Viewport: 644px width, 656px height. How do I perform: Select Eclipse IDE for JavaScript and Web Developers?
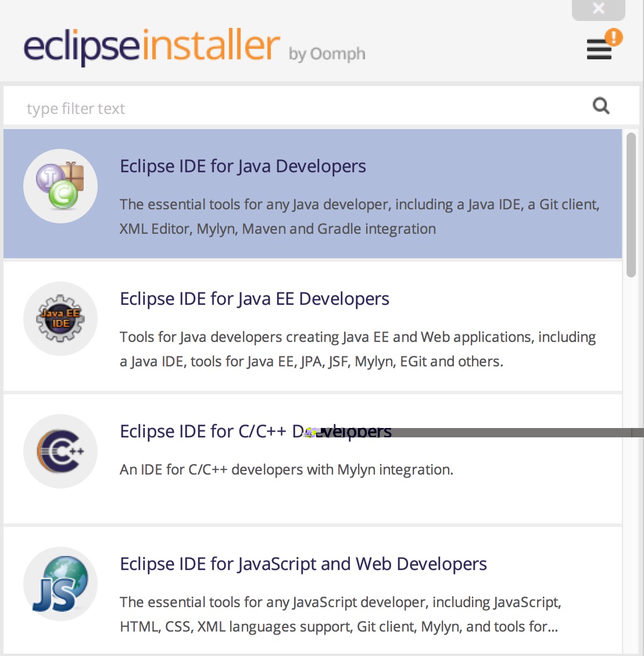tap(303, 564)
